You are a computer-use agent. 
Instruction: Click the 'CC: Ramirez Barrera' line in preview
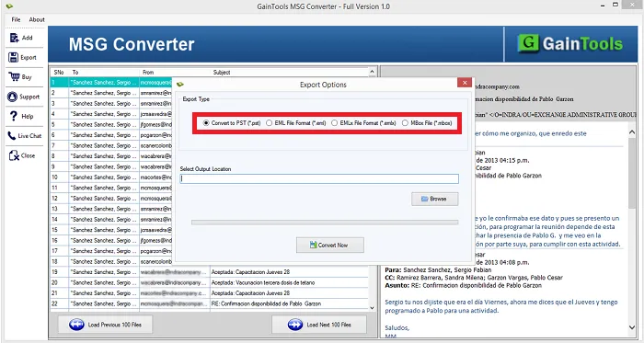tap(474, 278)
